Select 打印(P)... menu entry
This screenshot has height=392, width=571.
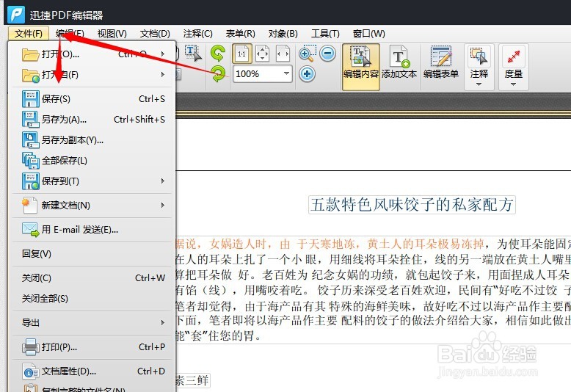point(92,346)
